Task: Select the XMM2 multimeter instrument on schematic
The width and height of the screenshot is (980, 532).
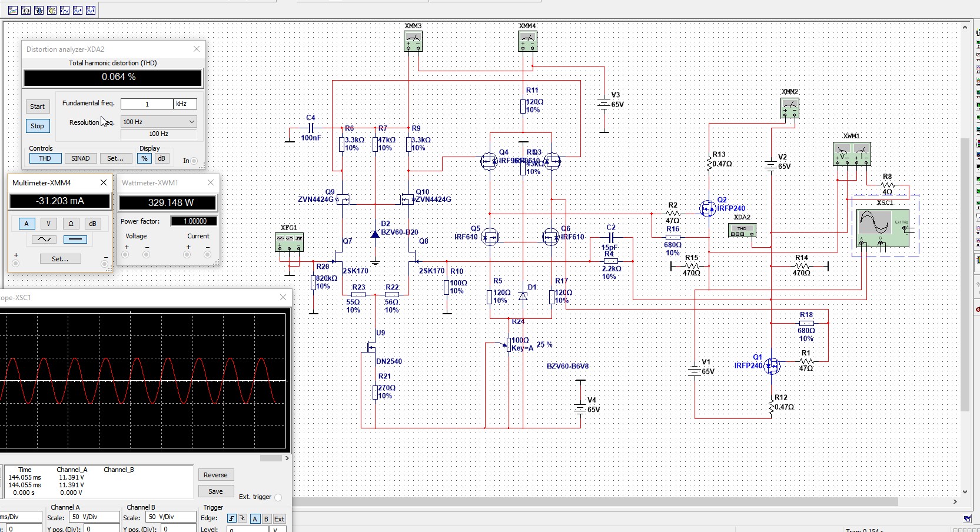Action: (x=790, y=108)
